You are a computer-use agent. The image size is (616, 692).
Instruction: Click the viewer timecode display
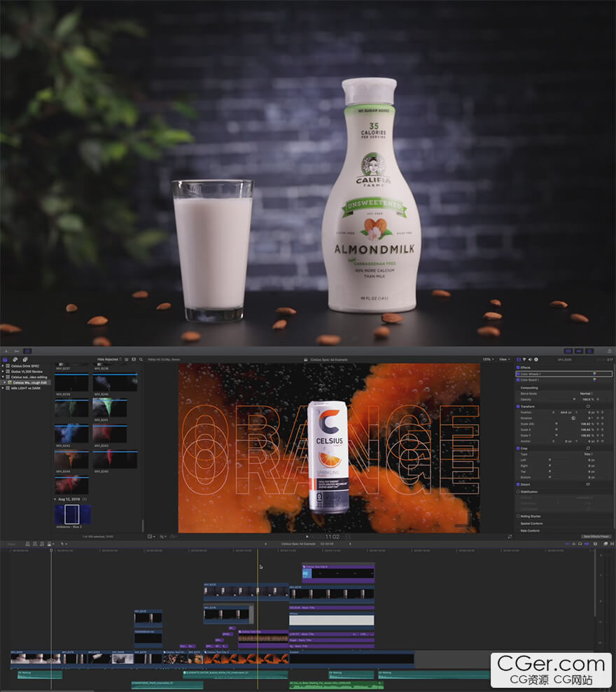click(x=332, y=537)
